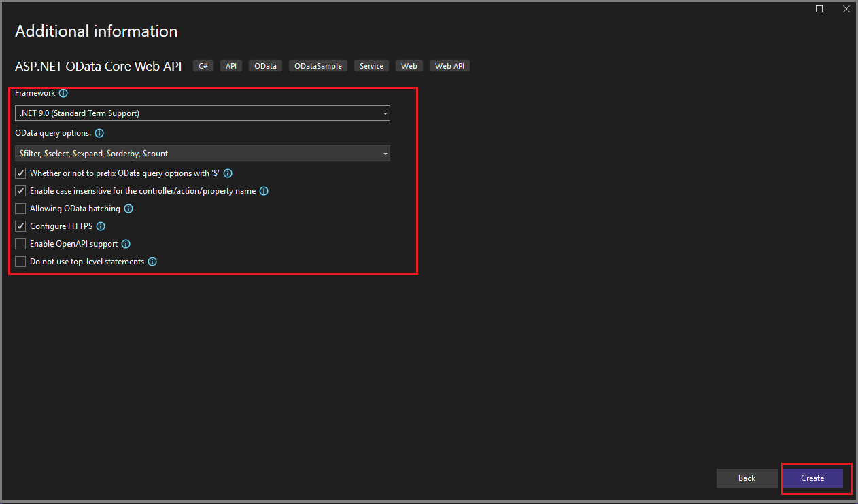Click the Web tag
The image size is (858, 504).
(409, 66)
